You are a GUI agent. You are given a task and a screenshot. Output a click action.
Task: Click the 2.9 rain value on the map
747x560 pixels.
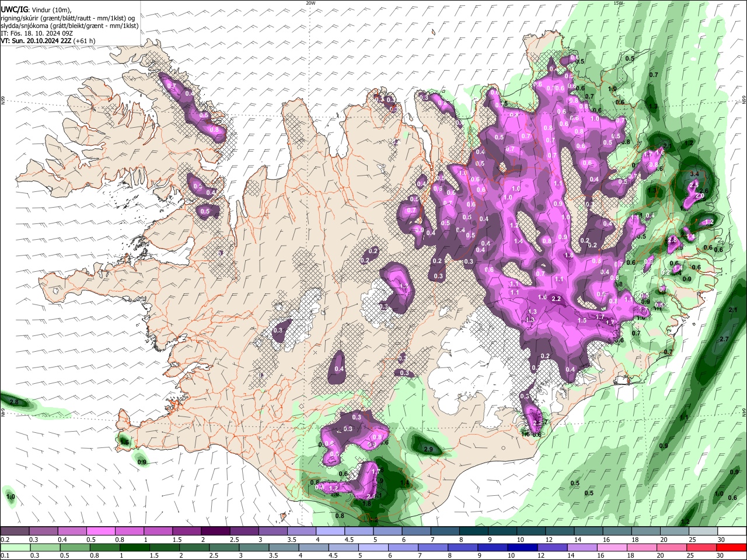coord(428,449)
